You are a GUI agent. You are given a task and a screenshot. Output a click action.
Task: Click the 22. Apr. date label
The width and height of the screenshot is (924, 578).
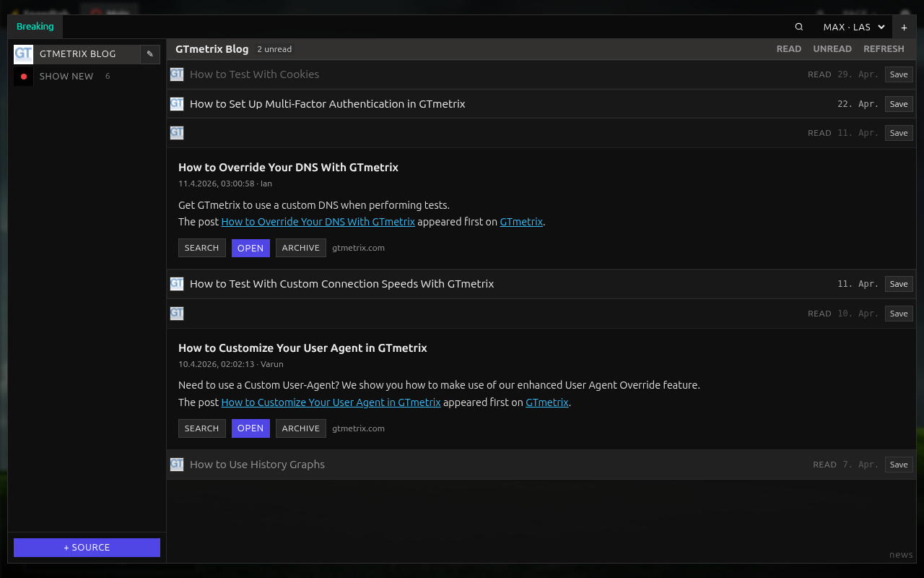[858, 104]
